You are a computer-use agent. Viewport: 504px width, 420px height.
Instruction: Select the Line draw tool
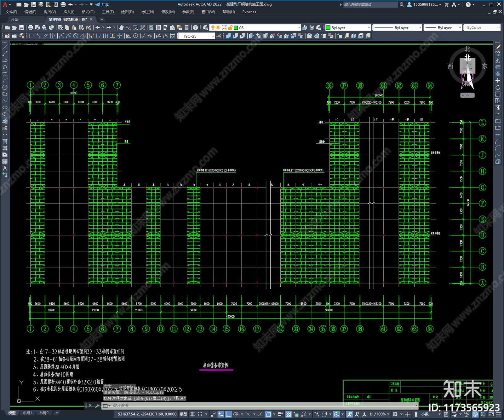5,47
